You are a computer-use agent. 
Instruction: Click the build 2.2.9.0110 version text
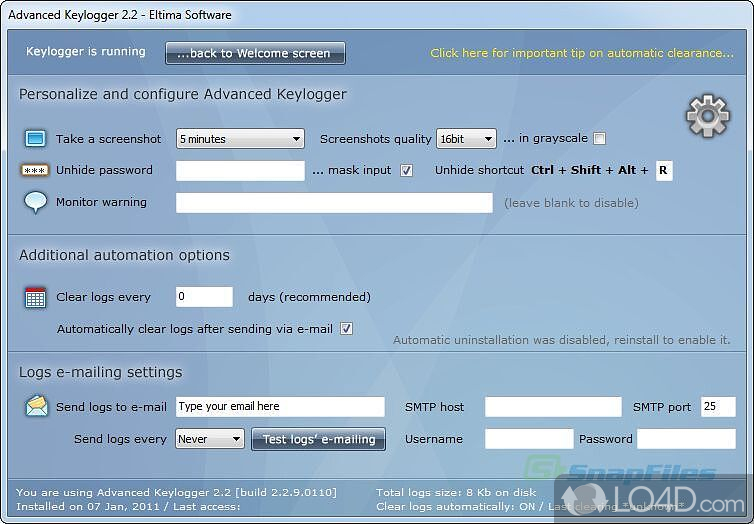click(x=287, y=492)
